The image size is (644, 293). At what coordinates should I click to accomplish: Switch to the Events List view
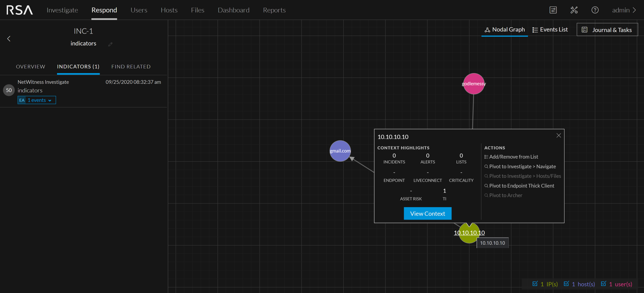coord(550,30)
